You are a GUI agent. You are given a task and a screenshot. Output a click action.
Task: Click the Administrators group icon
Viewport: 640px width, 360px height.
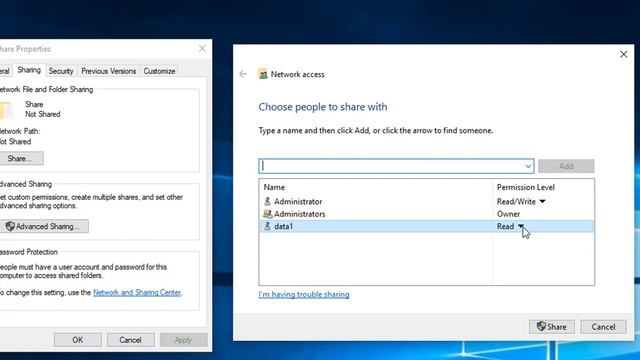(x=267, y=213)
